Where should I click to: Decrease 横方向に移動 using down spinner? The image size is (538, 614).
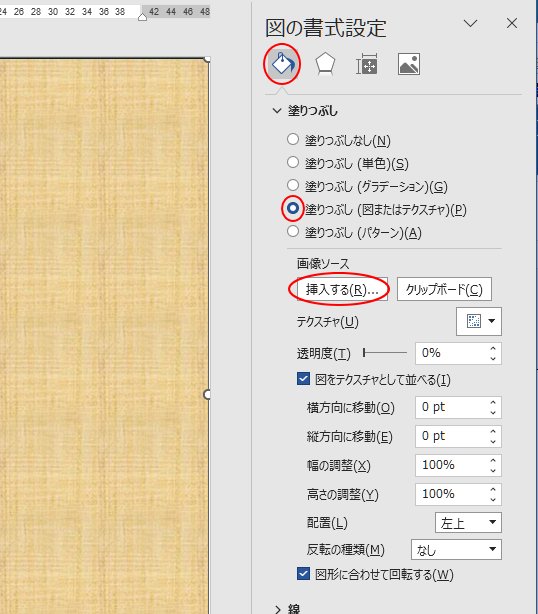[493, 412]
